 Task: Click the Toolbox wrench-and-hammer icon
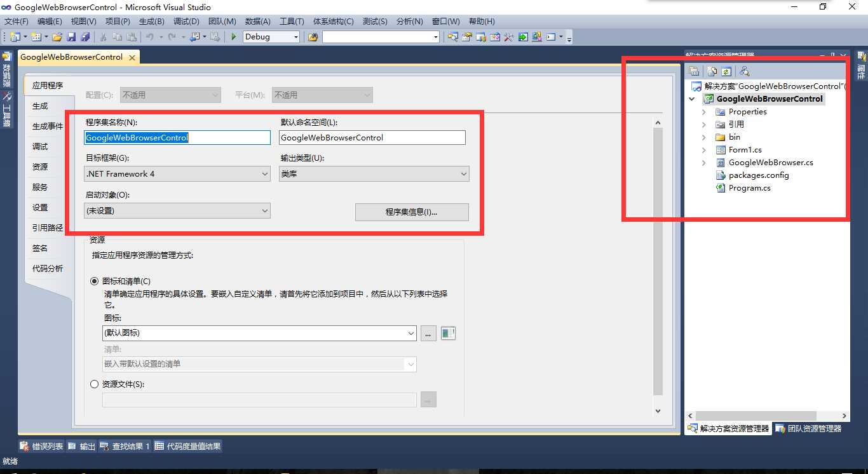point(508,37)
